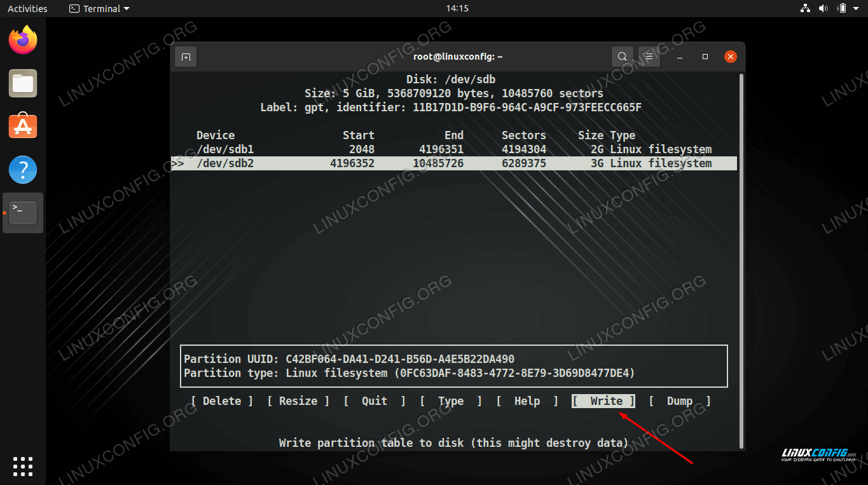The height and width of the screenshot is (485, 868).
Task: Show Applications grid button
Action: coord(23,466)
